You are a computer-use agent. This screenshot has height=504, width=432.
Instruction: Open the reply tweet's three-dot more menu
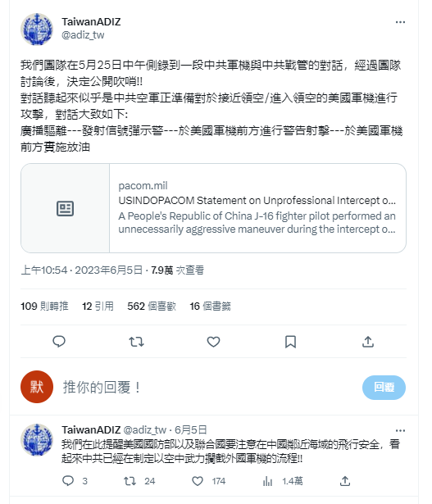(400, 430)
